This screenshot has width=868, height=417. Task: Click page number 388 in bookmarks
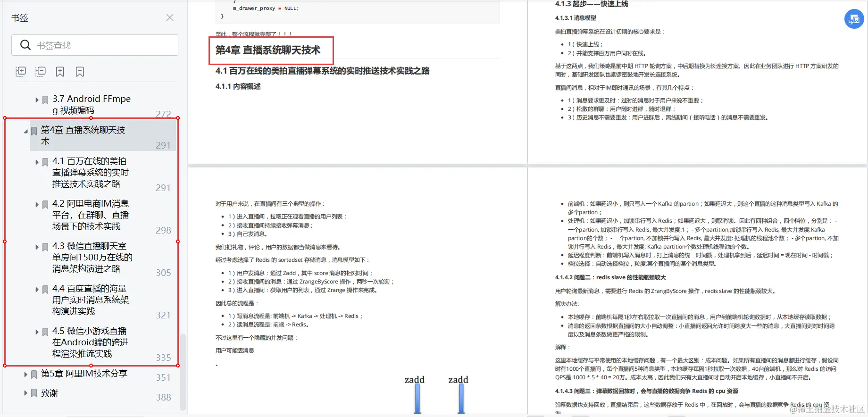(x=163, y=397)
